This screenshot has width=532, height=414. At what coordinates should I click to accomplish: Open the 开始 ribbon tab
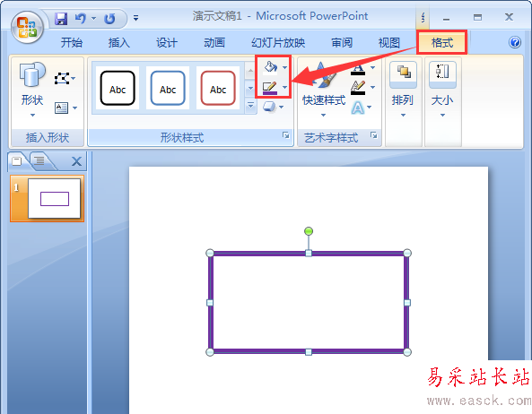(72, 43)
